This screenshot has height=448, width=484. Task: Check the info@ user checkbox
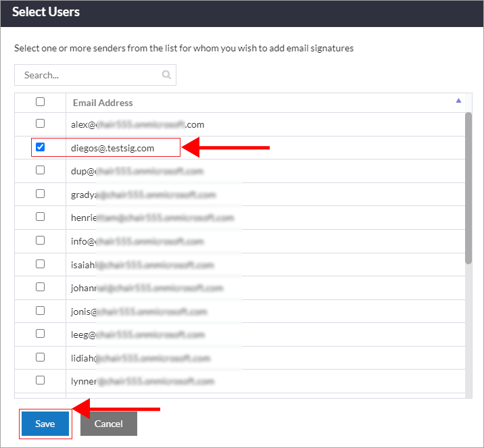40,240
